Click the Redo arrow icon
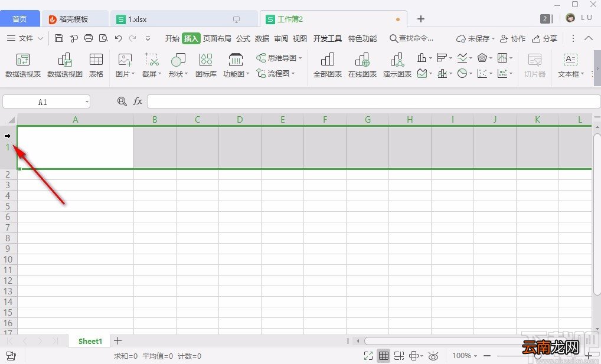This screenshot has width=601, height=364. click(133, 38)
